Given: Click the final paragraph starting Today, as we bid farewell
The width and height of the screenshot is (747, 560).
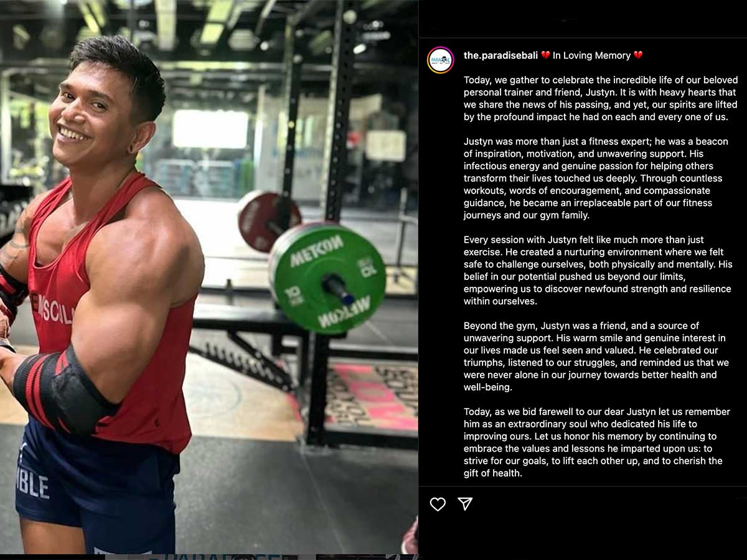Looking at the screenshot, I should click(x=593, y=442).
